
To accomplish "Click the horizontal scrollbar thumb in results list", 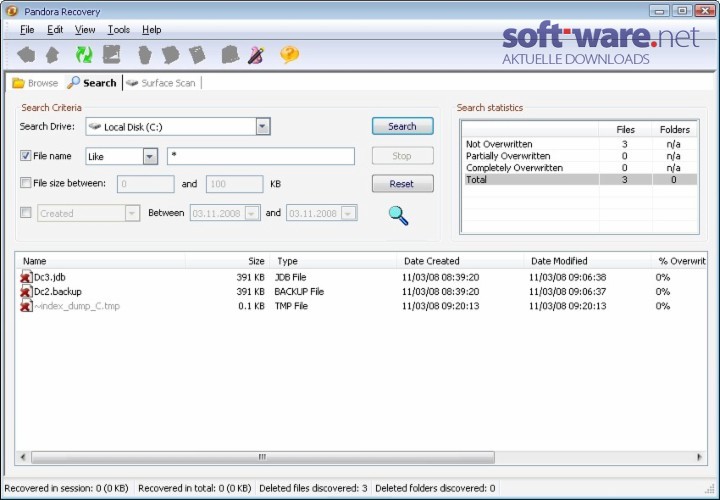I will coord(263,457).
